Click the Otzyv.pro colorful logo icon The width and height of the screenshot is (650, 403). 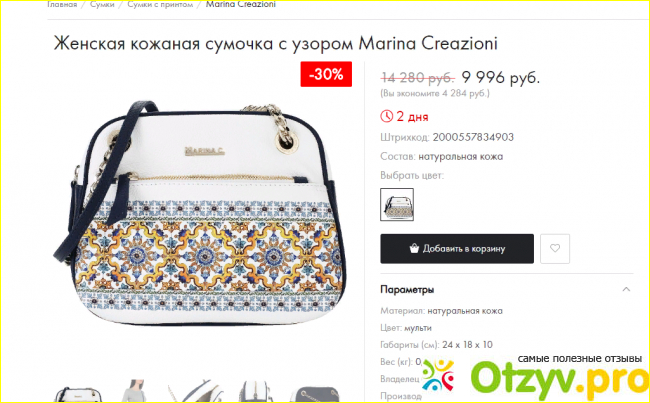click(439, 375)
